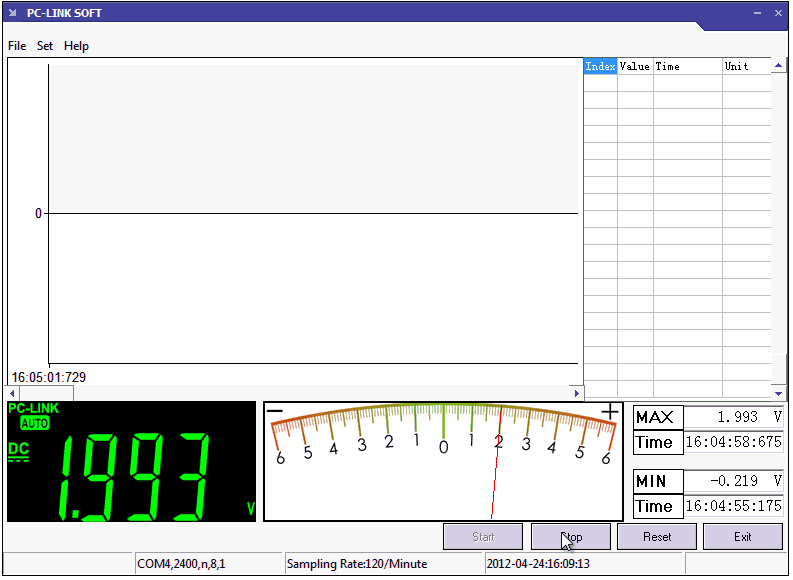
Task: Click the DC indicator on the display
Action: [x=19, y=451]
